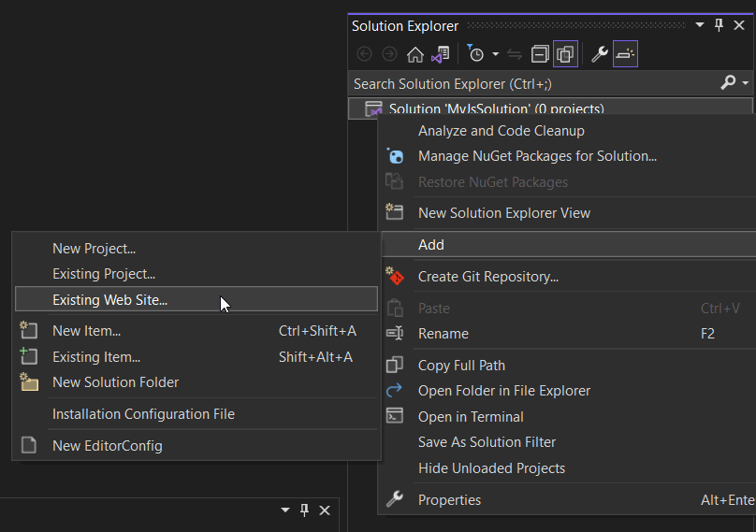Click the Rename icon
756x532 pixels.
[x=395, y=333]
